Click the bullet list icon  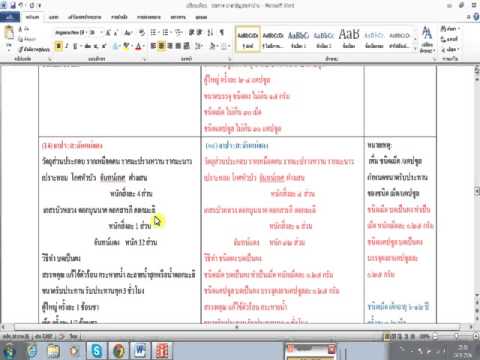[x=153, y=32]
